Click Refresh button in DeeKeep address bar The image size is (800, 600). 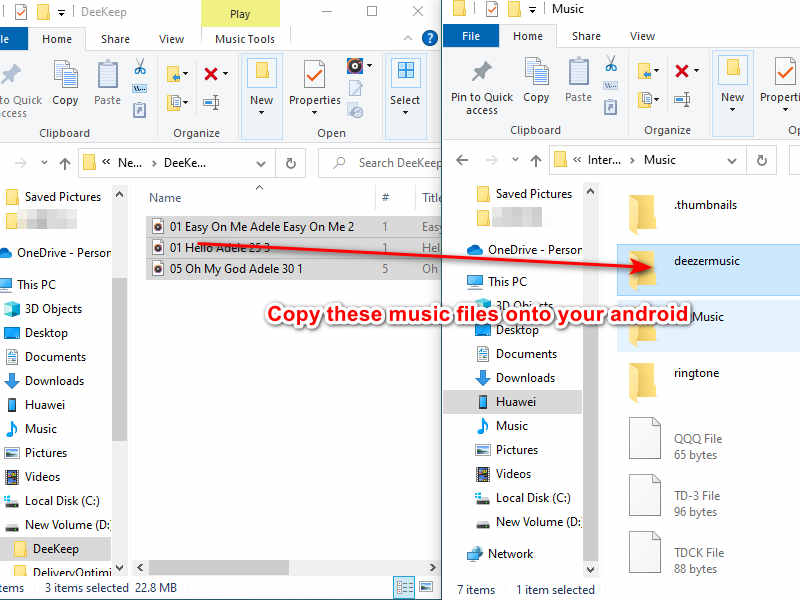[291, 163]
